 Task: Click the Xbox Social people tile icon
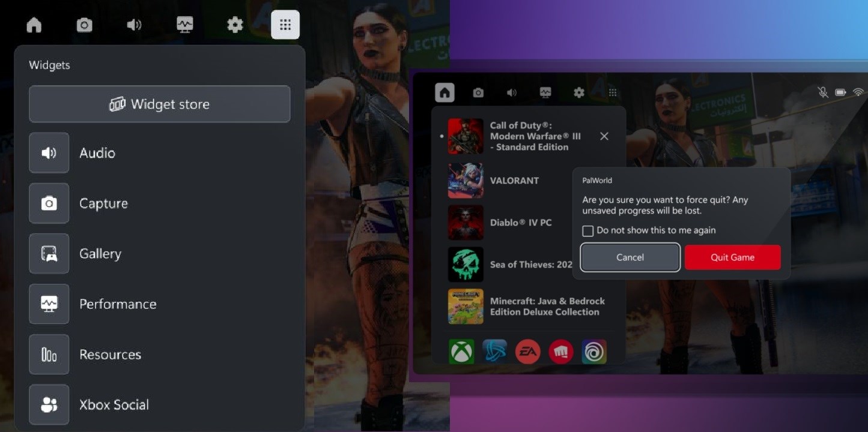click(x=49, y=405)
